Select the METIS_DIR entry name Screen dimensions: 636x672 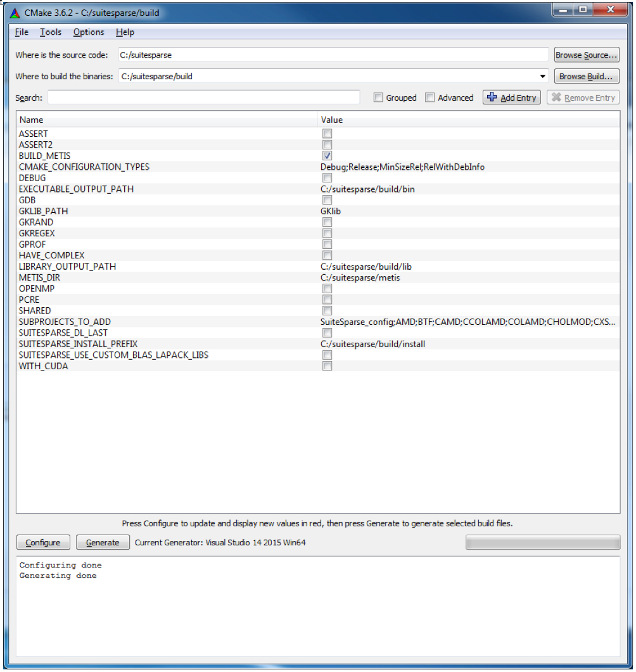point(40,277)
